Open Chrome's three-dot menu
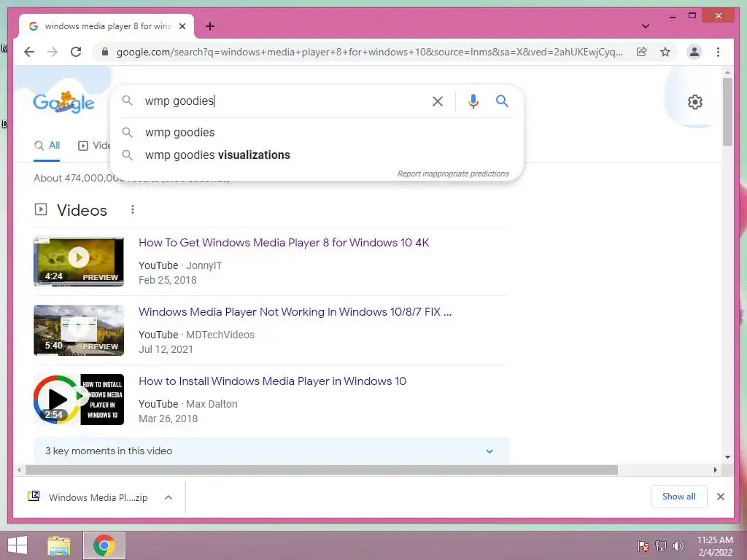Screen dimensions: 747x560 (718, 52)
